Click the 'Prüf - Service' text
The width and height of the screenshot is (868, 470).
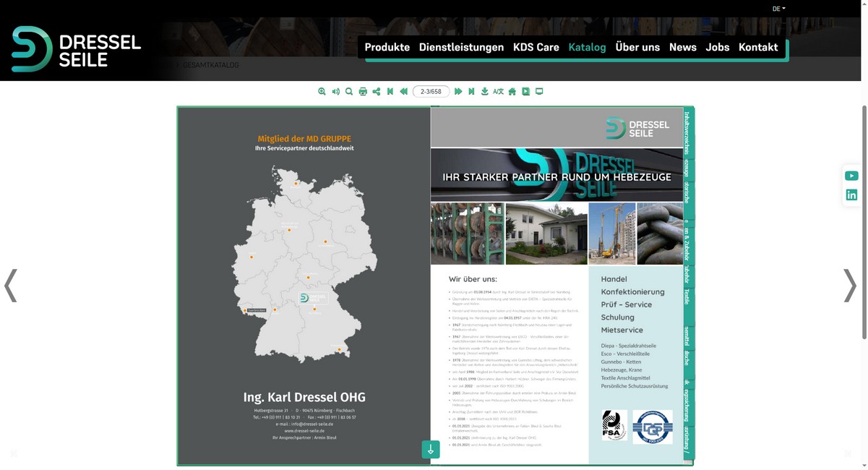pyautogui.click(x=627, y=304)
